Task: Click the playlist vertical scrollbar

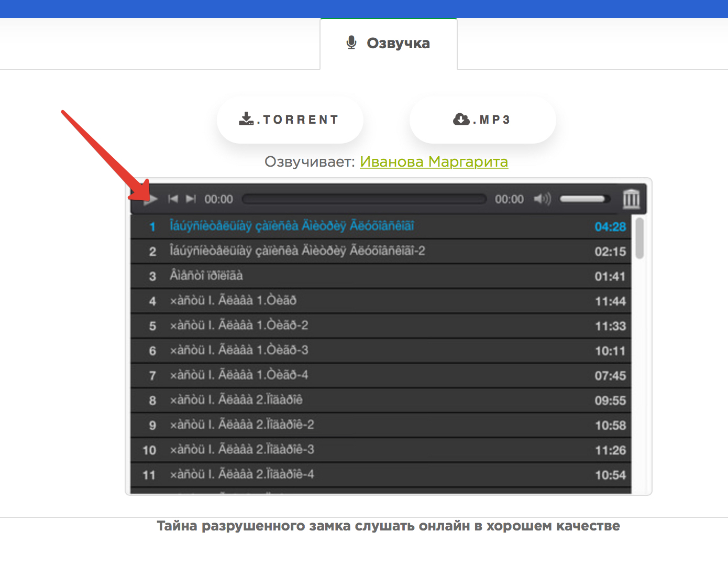Action: click(639, 239)
